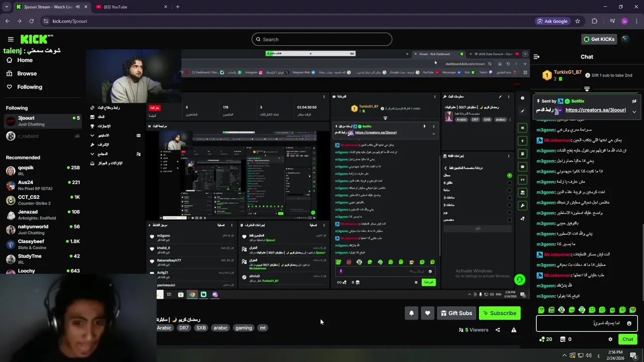Viewport: 644px width, 362px height.
Task: Click the mt stream tag
Action: coord(263,328)
